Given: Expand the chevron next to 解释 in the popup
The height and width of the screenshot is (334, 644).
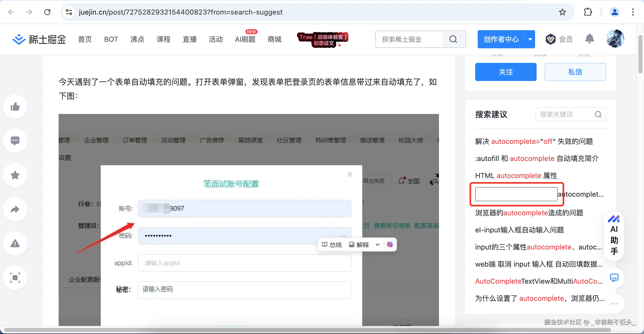Looking at the screenshot, I should pyautogui.click(x=377, y=244).
